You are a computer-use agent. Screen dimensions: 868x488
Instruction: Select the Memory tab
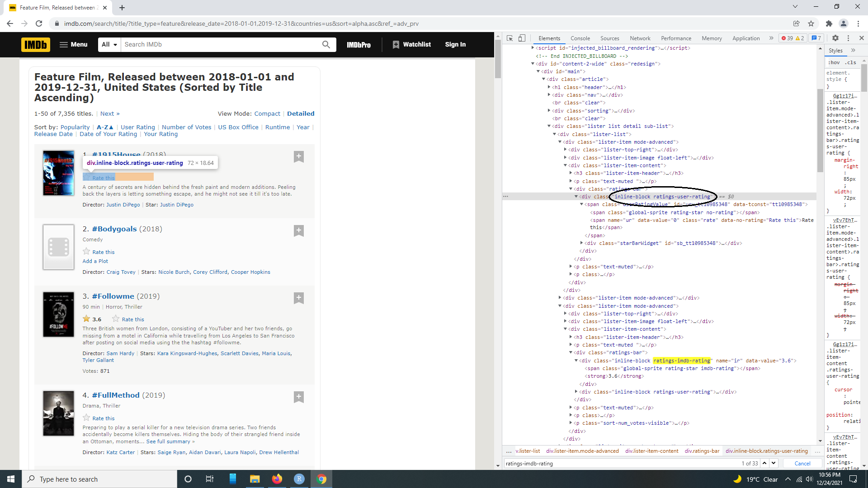(712, 38)
